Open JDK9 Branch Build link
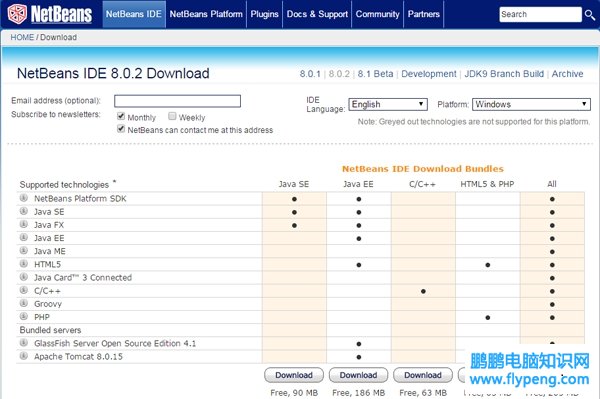 tap(504, 74)
